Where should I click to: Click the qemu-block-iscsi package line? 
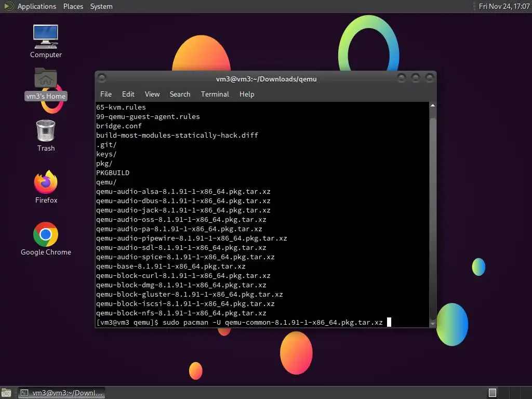pos(185,303)
